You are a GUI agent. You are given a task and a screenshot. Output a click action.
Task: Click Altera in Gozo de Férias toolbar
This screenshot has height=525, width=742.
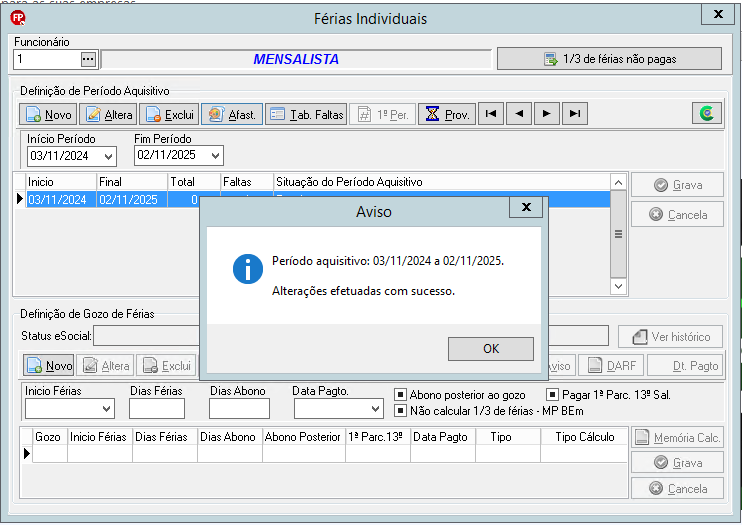pyautogui.click(x=106, y=365)
